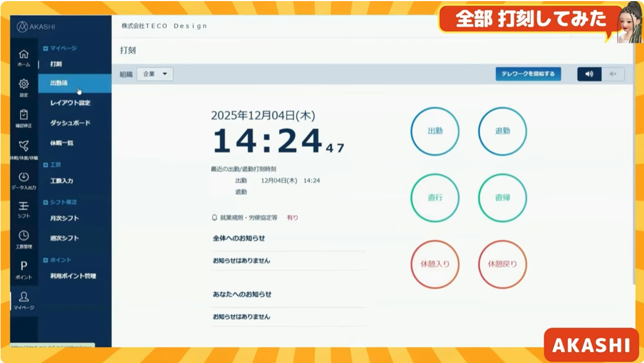Image resolution: width=644 pixels, height=363 pixels.
Task: Click the あなたへのお知らせ heading
Action: tap(242, 294)
